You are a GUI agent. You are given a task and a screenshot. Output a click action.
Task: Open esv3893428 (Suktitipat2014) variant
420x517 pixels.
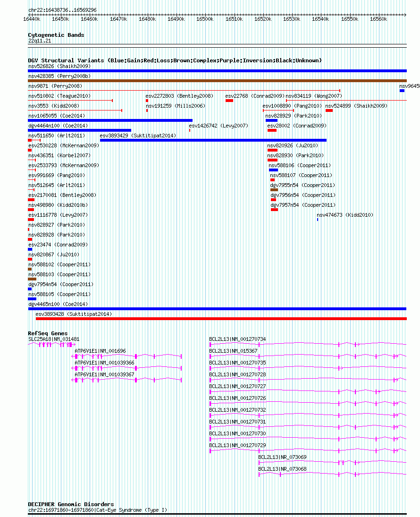pyautogui.click(x=74, y=314)
